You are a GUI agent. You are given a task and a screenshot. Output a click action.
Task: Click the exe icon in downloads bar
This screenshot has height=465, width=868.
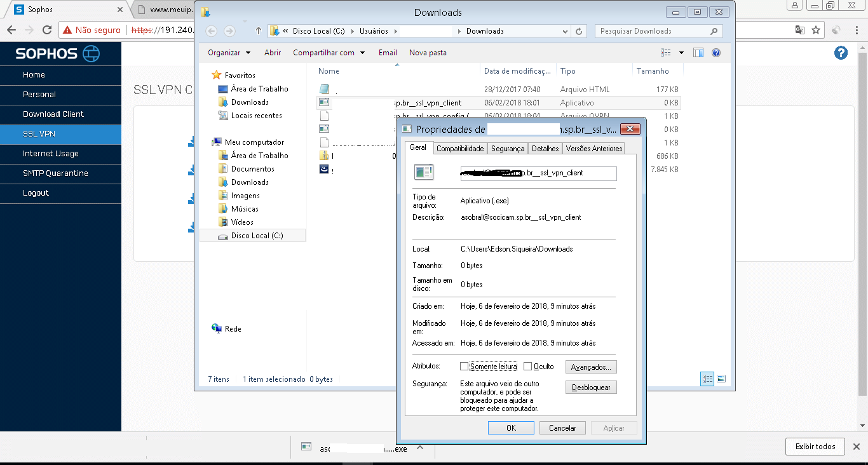tap(306, 447)
